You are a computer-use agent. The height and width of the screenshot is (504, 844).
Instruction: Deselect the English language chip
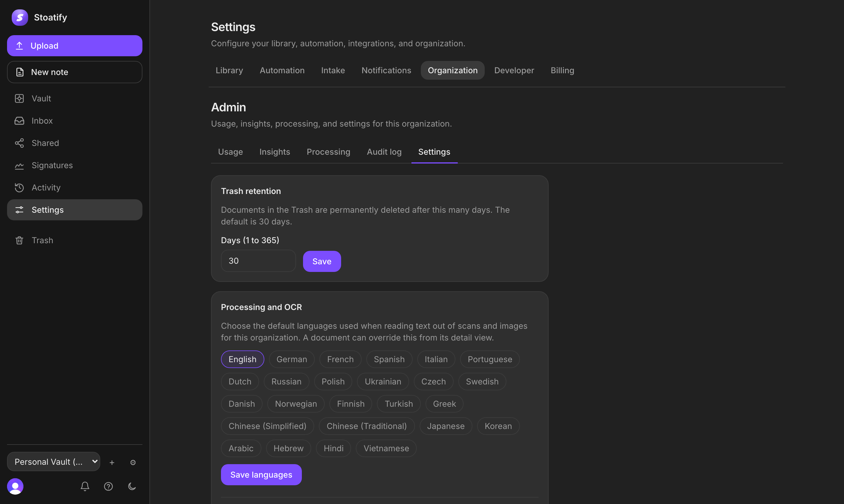tap(242, 359)
